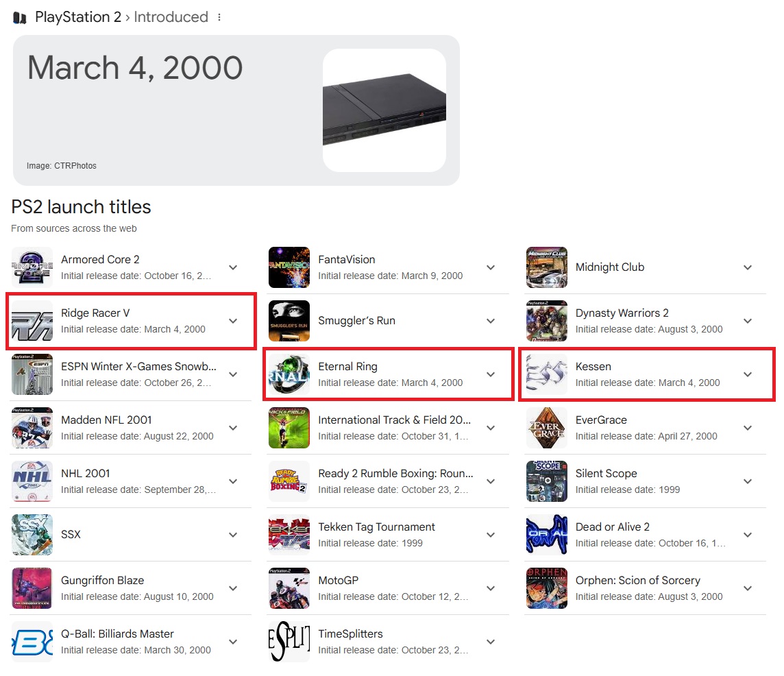Image resolution: width=784 pixels, height=676 pixels.
Task: Click the Kessen cover image
Action: point(546,374)
